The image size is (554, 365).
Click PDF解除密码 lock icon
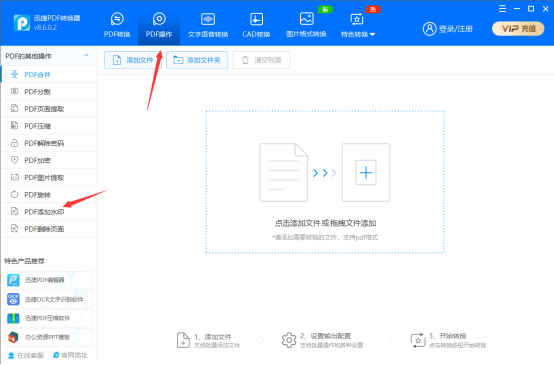tap(14, 143)
